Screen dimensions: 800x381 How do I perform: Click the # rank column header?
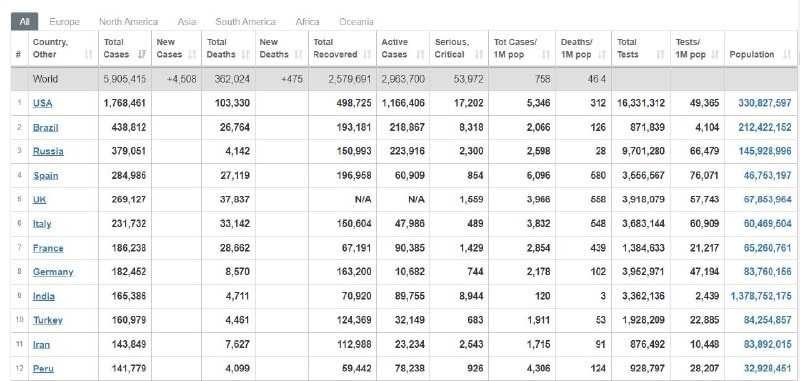pos(19,55)
